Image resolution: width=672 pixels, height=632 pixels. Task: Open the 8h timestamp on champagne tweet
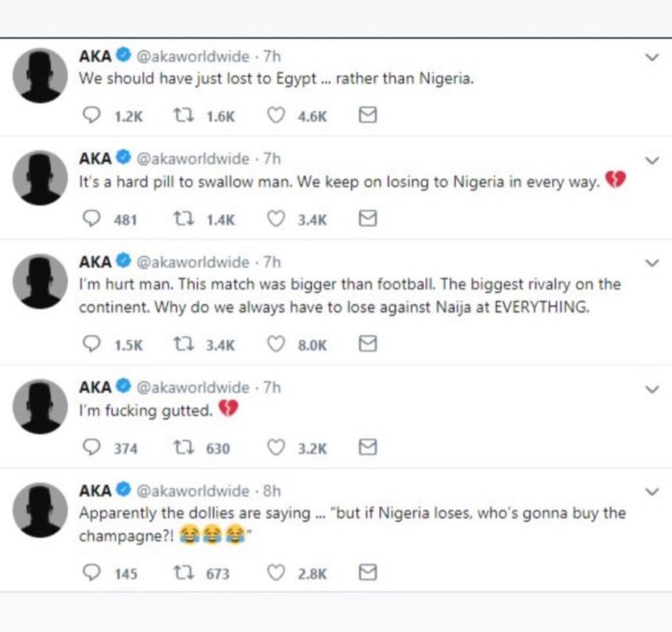[272, 491]
